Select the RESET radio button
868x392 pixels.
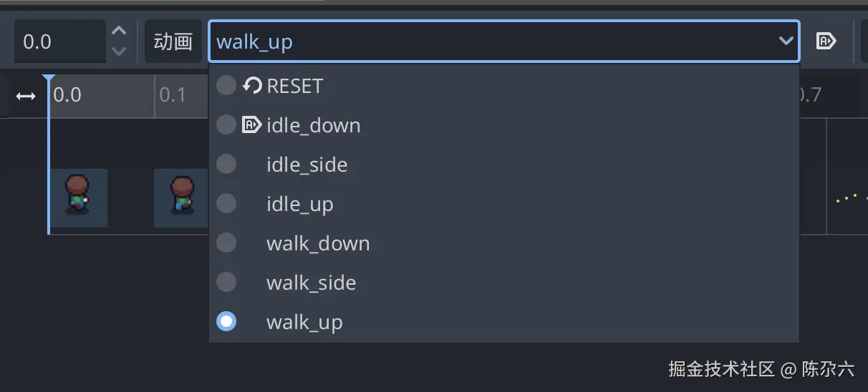pos(226,86)
